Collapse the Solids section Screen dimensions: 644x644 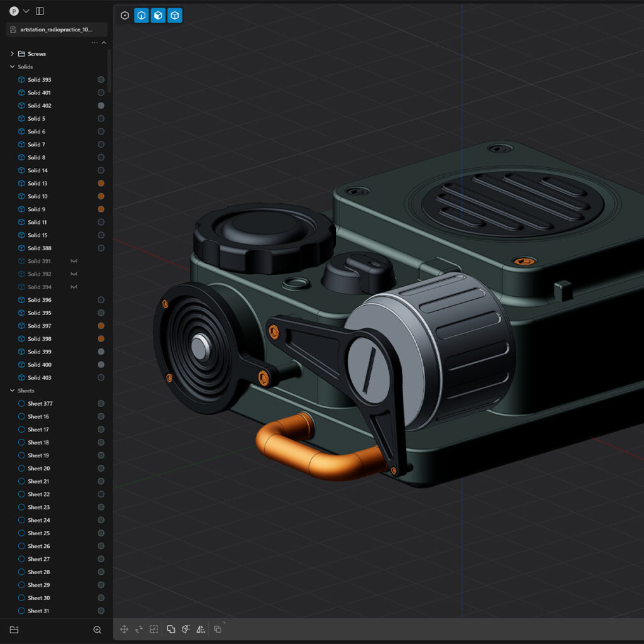12,67
